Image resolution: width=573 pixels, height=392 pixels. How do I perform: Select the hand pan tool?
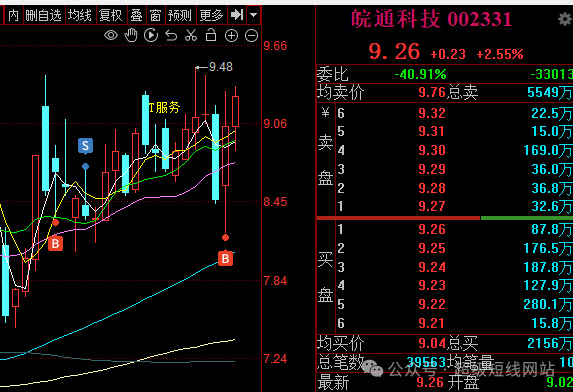click(x=131, y=35)
